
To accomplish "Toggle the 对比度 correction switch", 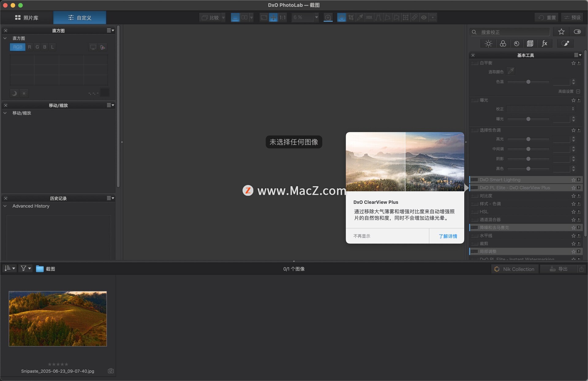I will click(475, 196).
